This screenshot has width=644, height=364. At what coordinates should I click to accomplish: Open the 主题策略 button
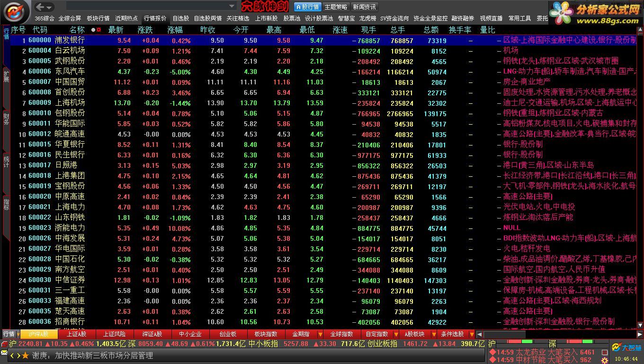pyautogui.click(x=336, y=7)
